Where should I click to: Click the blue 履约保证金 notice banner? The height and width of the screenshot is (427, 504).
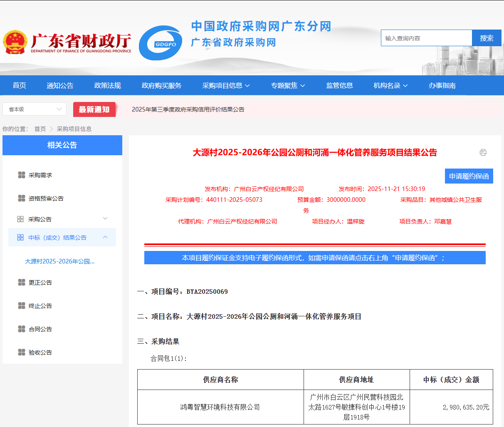point(315,258)
